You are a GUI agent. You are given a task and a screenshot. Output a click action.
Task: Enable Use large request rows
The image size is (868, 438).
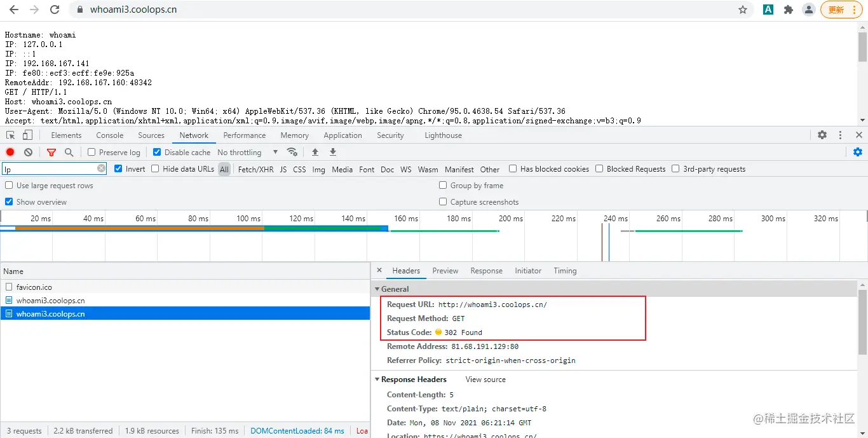pyautogui.click(x=9, y=185)
